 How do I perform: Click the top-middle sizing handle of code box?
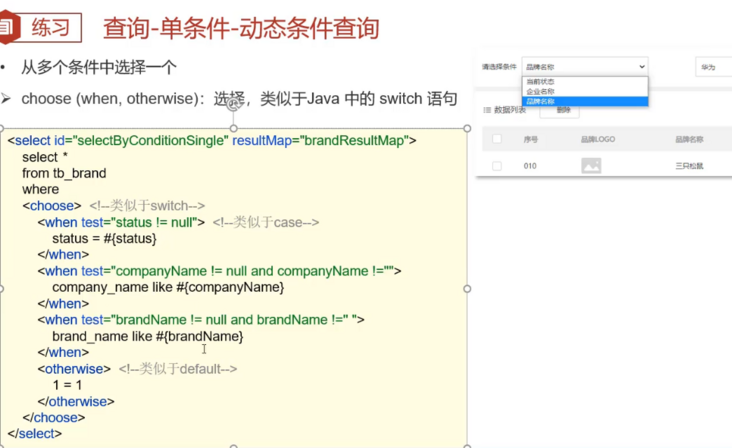point(233,128)
